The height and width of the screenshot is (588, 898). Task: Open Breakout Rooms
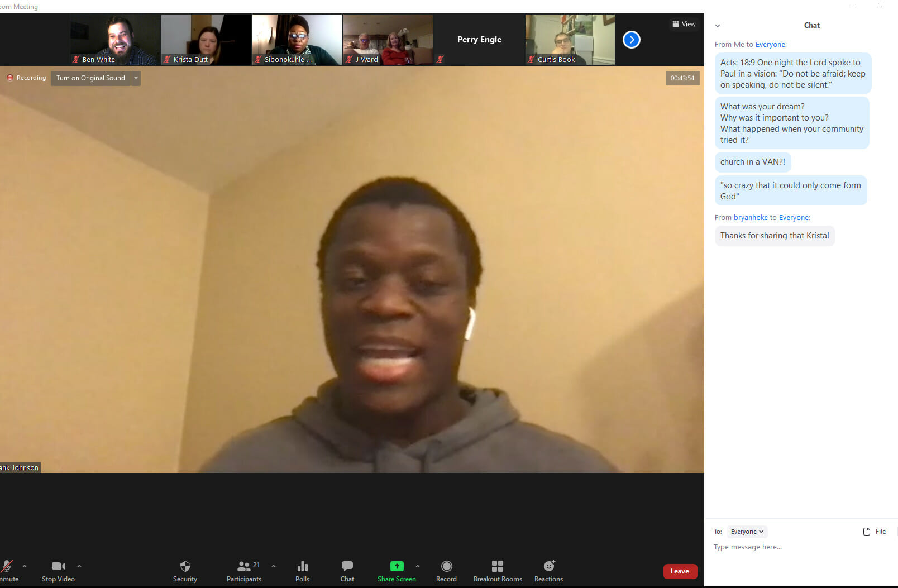click(x=498, y=571)
